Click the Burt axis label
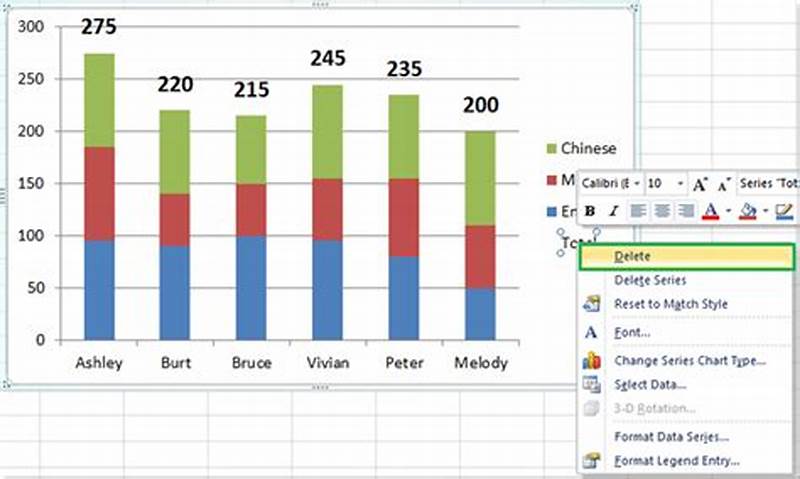The image size is (800, 479). click(176, 363)
